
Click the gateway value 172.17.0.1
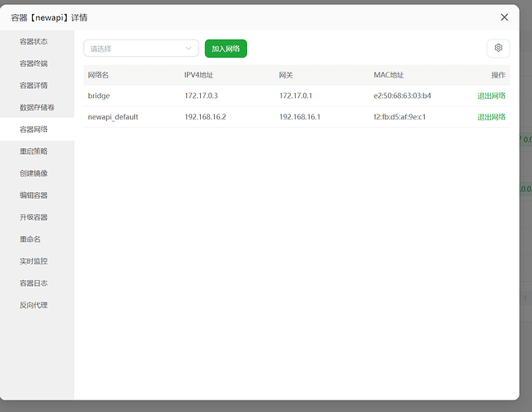296,96
